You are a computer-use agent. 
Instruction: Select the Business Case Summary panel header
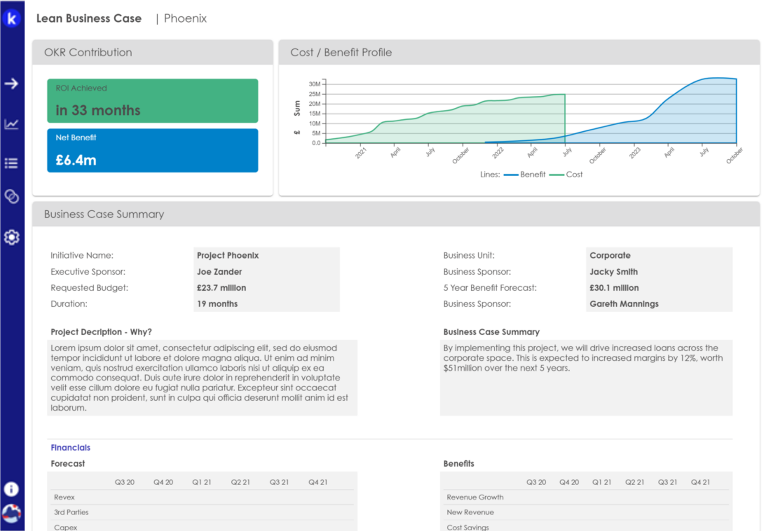pos(396,214)
